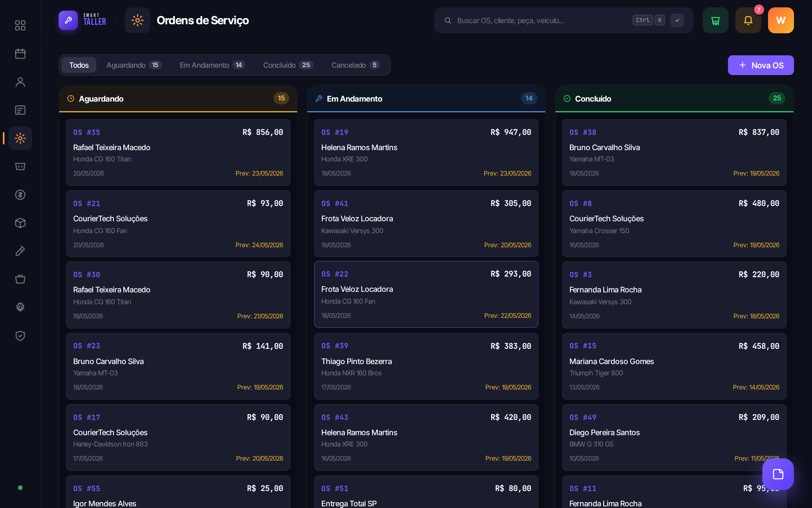Switch to the Cancelado 5 filter tab

point(355,65)
